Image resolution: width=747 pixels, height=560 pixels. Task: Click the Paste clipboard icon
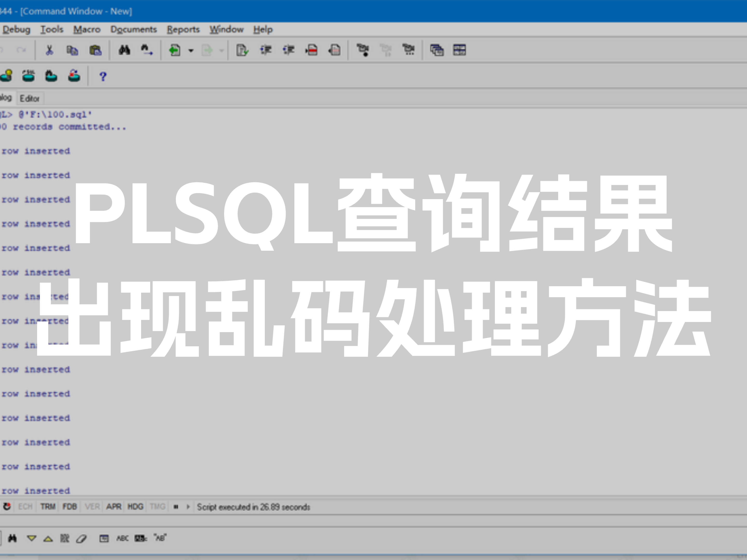click(95, 50)
